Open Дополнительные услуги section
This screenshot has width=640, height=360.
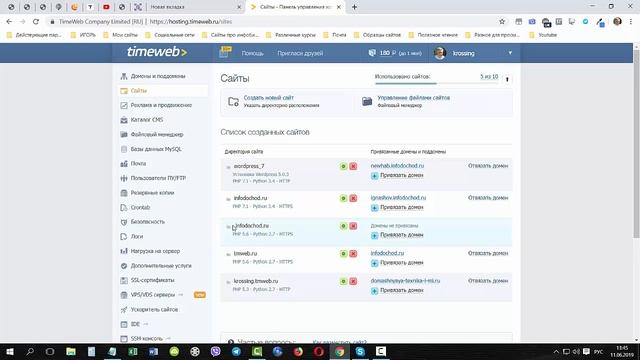pyautogui.click(x=161, y=266)
